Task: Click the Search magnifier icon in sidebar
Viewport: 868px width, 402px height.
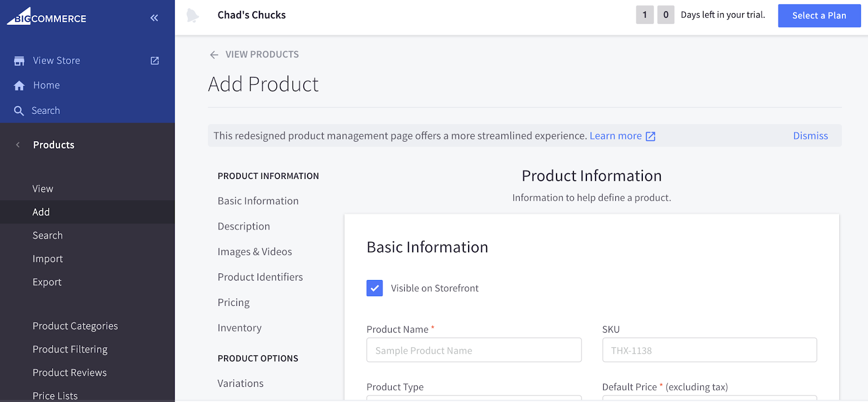Action: (x=19, y=111)
